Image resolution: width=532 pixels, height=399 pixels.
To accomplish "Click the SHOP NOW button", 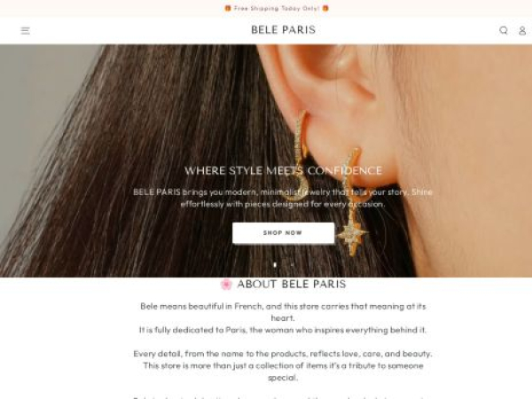I will [x=284, y=232].
